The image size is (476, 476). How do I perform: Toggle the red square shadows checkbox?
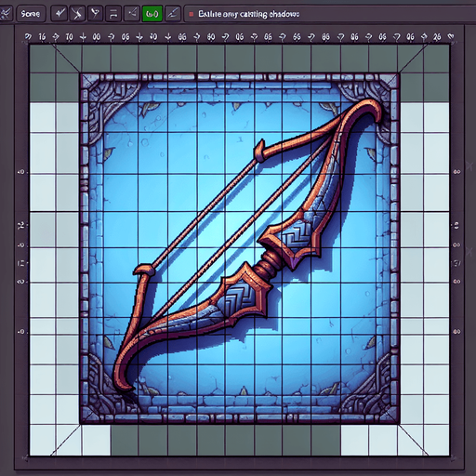coord(192,14)
